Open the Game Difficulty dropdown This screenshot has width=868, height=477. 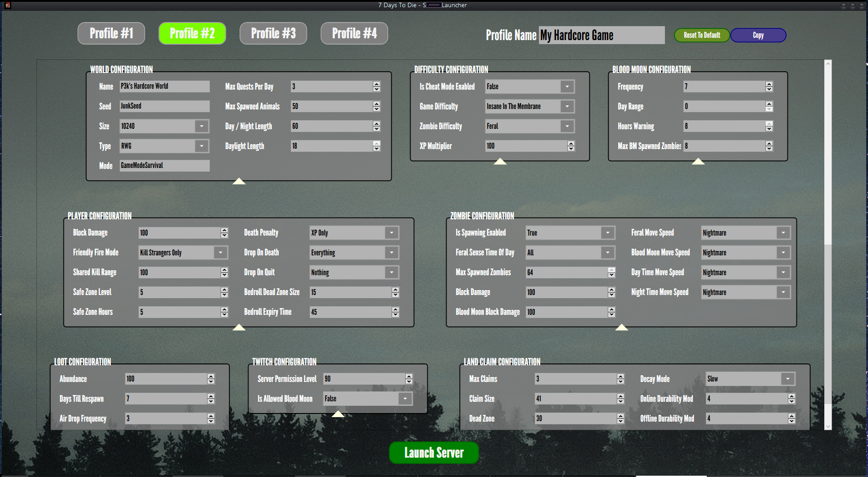[530, 106]
